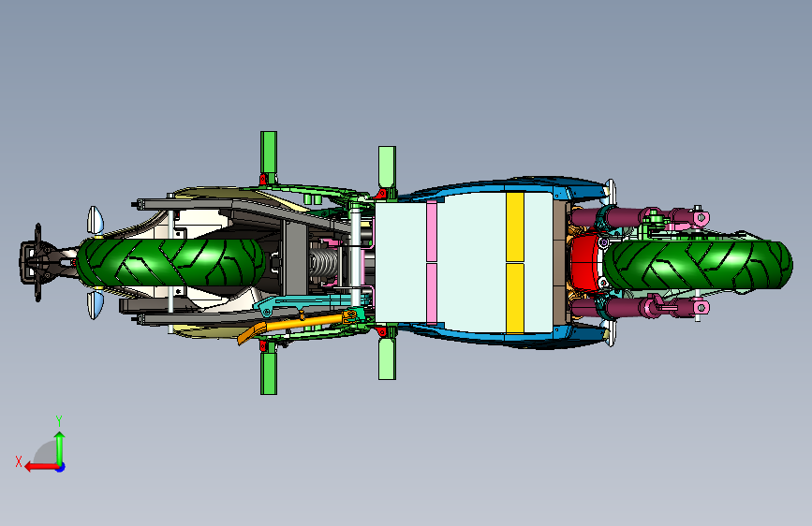
Task: Select the top light green front foot peg
Action: 387,167
